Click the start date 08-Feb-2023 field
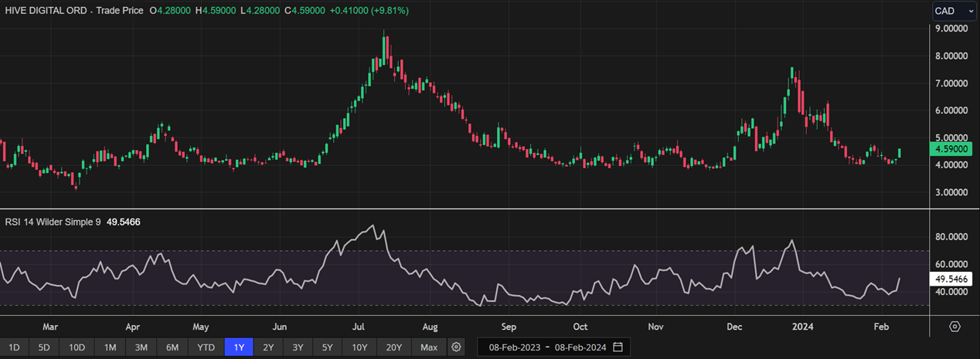Image resolution: width=980 pixels, height=359 pixels. (x=514, y=347)
